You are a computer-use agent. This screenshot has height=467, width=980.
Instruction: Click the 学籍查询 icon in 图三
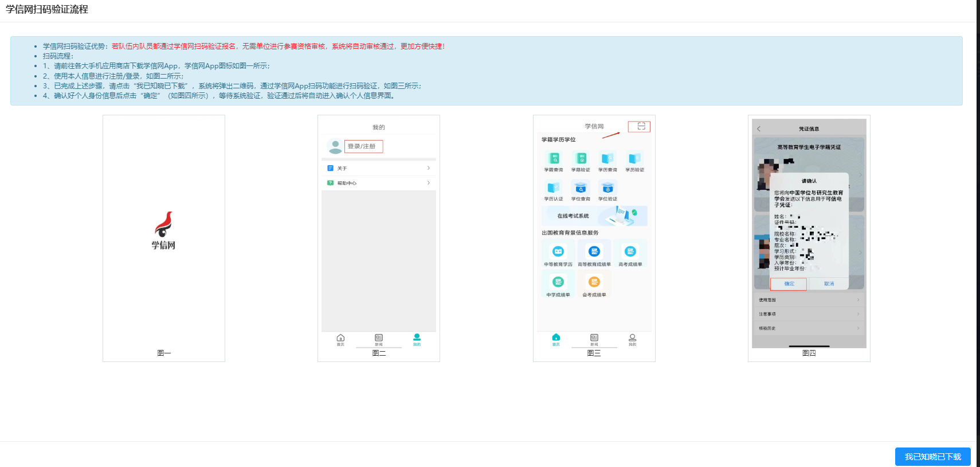coord(554,158)
